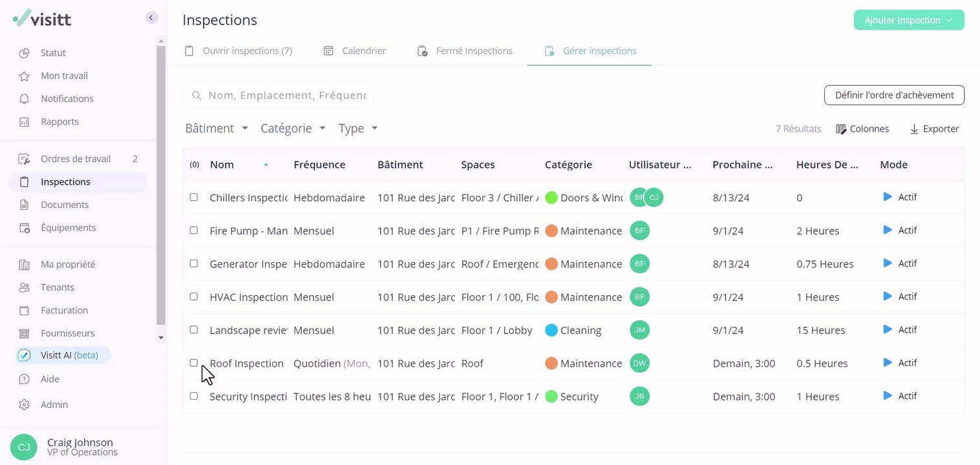980x465 pixels.
Task: Click the orange Maintenance color dot for HVAC
Action: pos(551,297)
